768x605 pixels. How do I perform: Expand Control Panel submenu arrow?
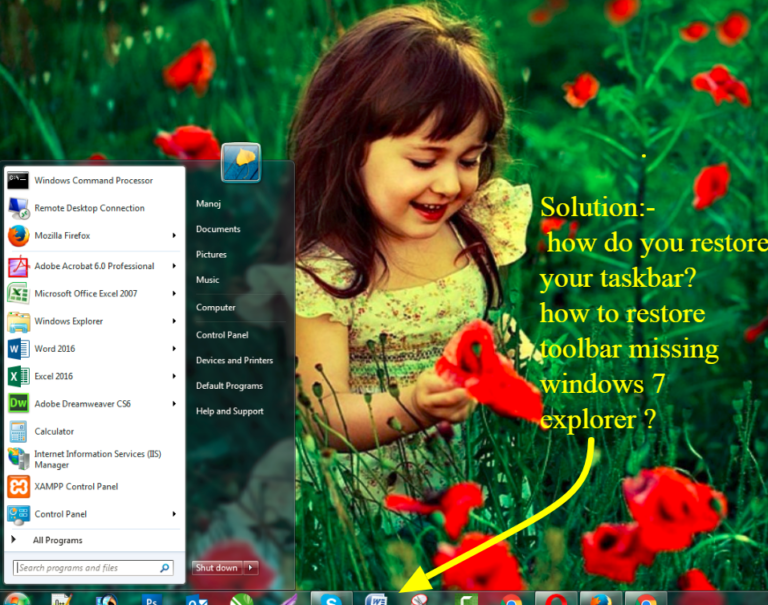tap(174, 514)
